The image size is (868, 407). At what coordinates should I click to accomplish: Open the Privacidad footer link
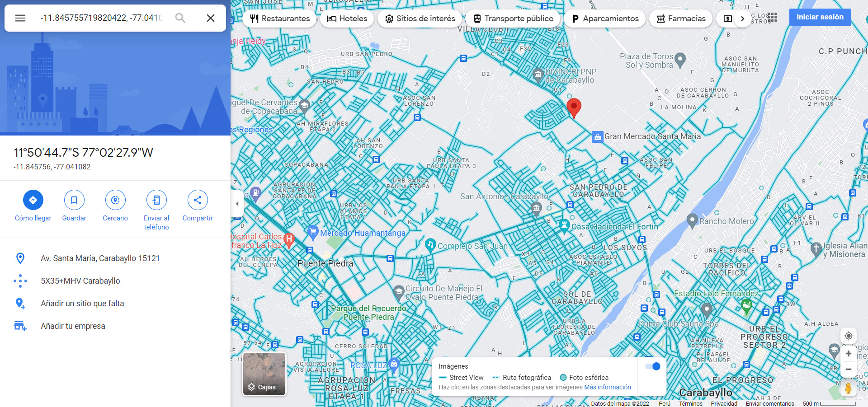[724, 404]
